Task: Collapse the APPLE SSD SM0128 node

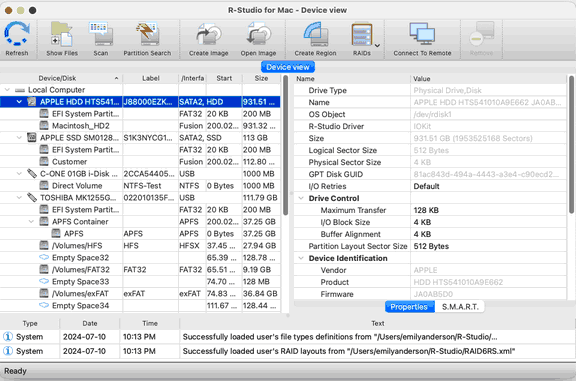Action: pos(19,138)
